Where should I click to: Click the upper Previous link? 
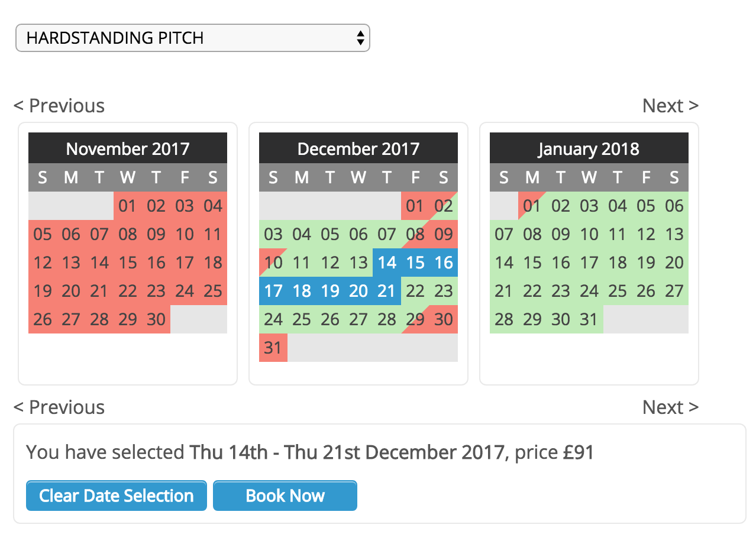coord(59,106)
